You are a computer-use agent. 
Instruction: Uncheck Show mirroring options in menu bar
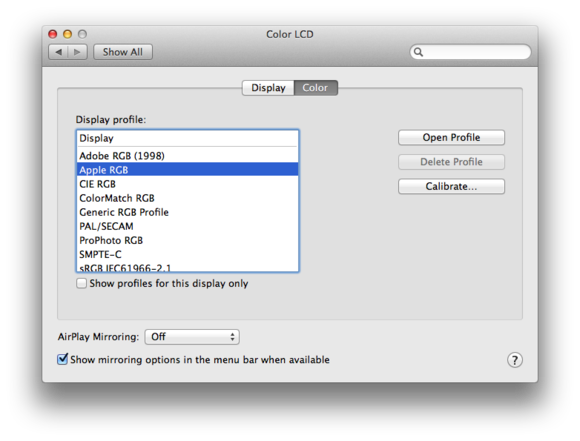pyautogui.click(x=63, y=359)
